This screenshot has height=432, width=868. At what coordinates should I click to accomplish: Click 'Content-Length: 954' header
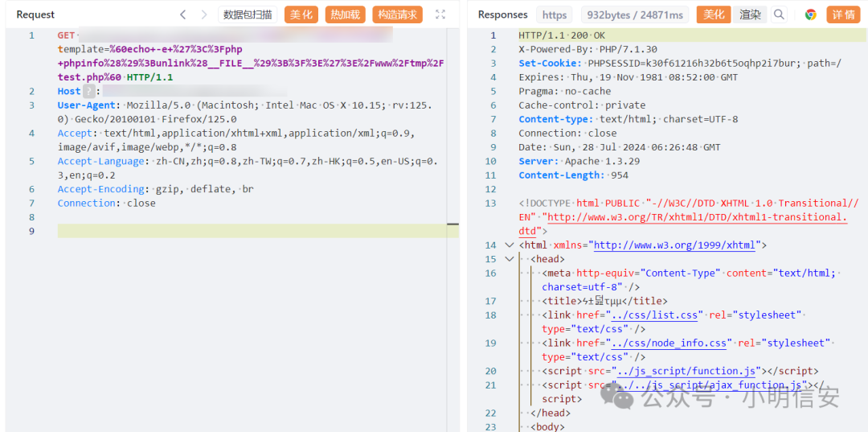(x=574, y=175)
